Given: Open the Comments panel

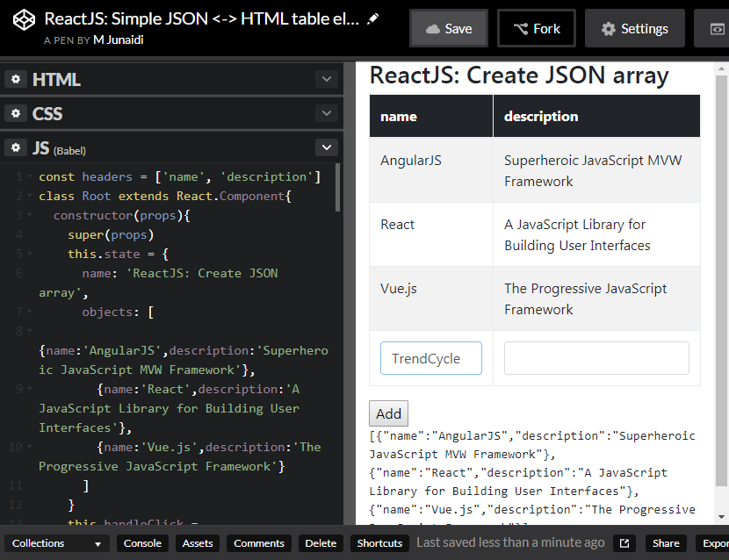Looking at the screenshot, I should (259, 543).
